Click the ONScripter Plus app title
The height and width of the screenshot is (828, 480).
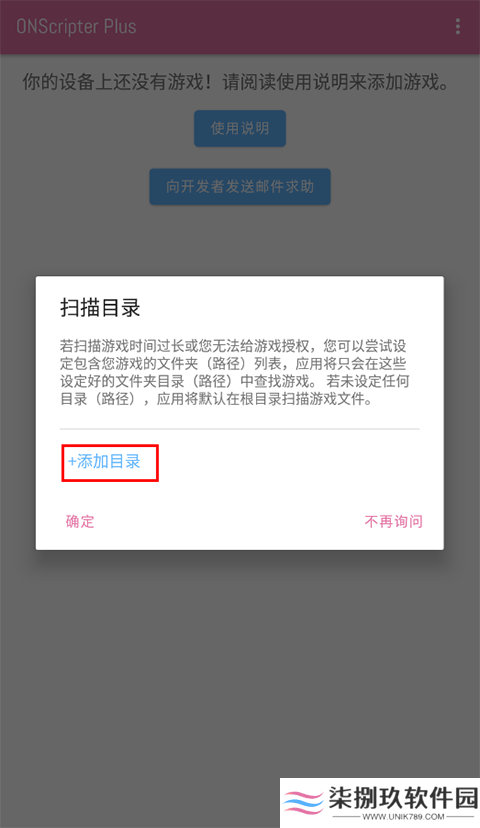coord(76,27)
